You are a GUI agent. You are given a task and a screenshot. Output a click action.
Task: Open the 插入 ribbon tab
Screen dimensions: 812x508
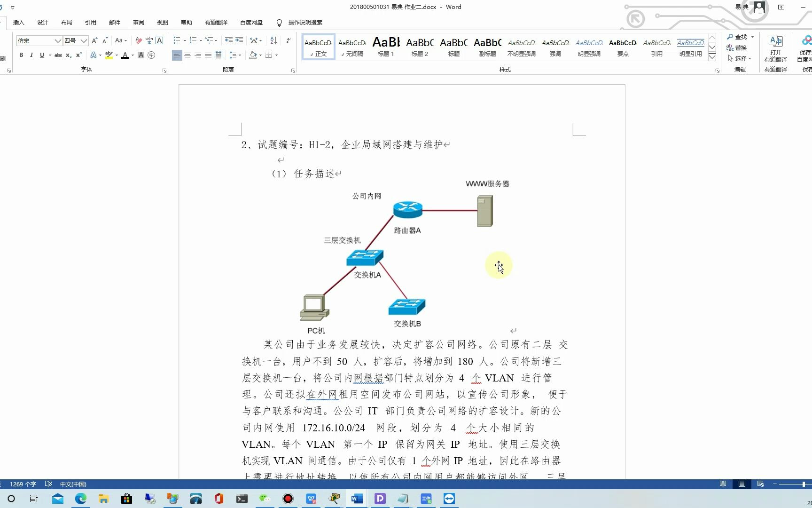click(x=18, y=22)
